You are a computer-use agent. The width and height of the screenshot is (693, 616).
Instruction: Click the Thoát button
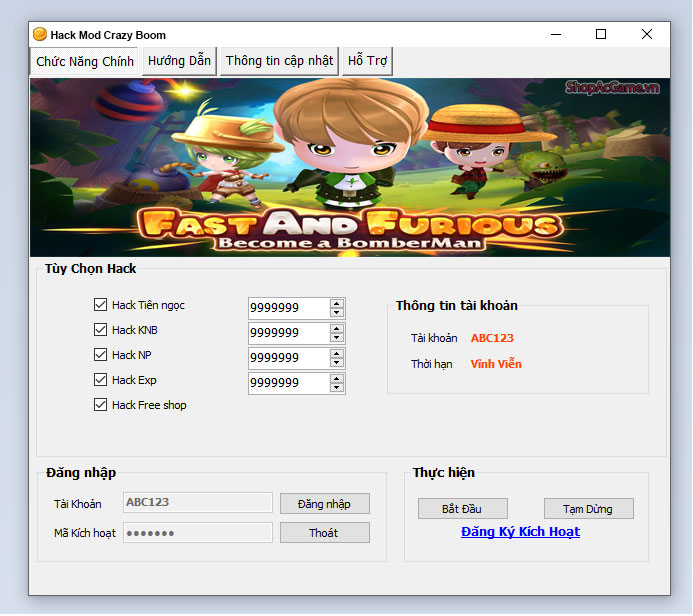(324, 533)
